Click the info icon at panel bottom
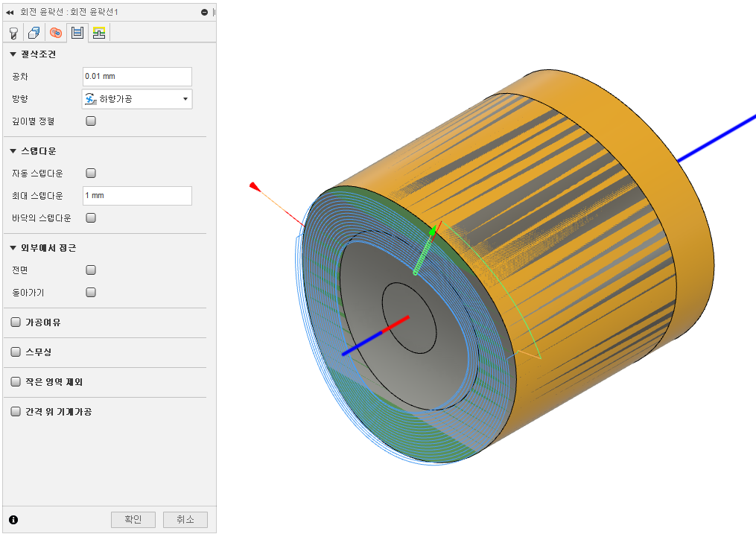This screenshot has width=756, height=534. click(13, 520)
